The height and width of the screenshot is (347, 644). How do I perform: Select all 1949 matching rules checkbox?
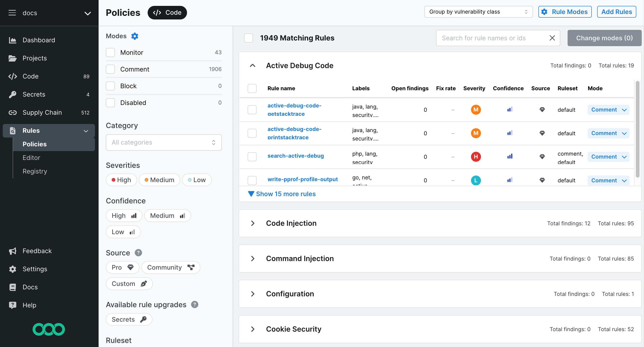coord(249,38)
